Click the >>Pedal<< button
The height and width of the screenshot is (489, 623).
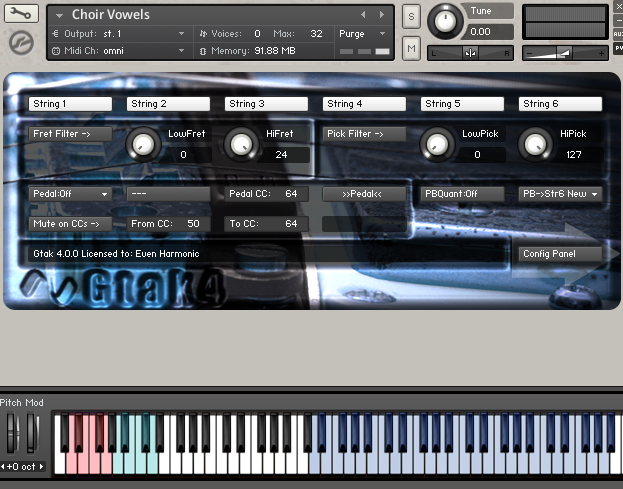point(364,194)
